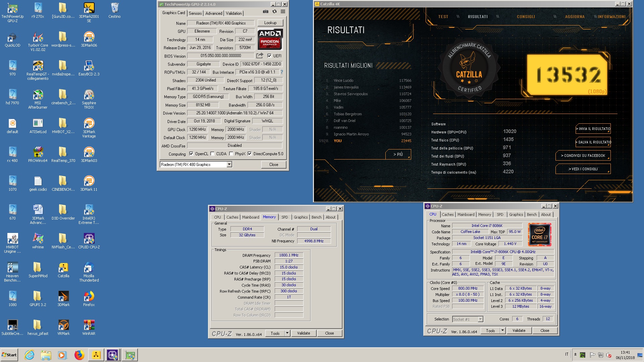Image resolution: width=644 pixels, height=362 pixels.
Task: Switch to the GPU-Z Validation tab
Action: (234, 13)
